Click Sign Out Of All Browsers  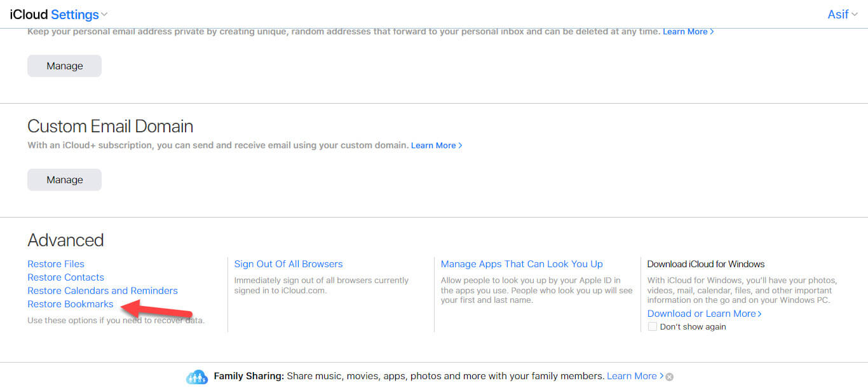pos(288,264)
